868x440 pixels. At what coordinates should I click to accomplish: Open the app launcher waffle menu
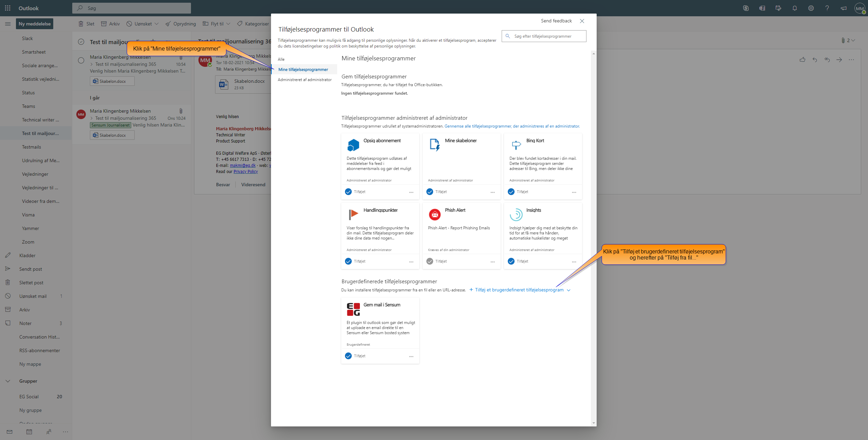7,8
